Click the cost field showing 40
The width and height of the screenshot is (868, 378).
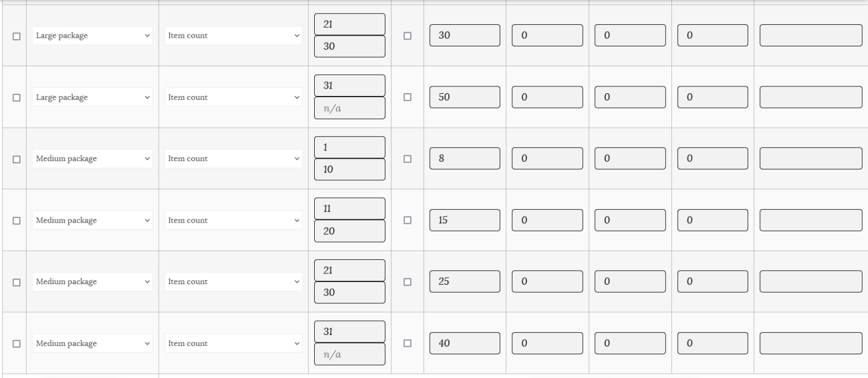click(x=465, y=344)
